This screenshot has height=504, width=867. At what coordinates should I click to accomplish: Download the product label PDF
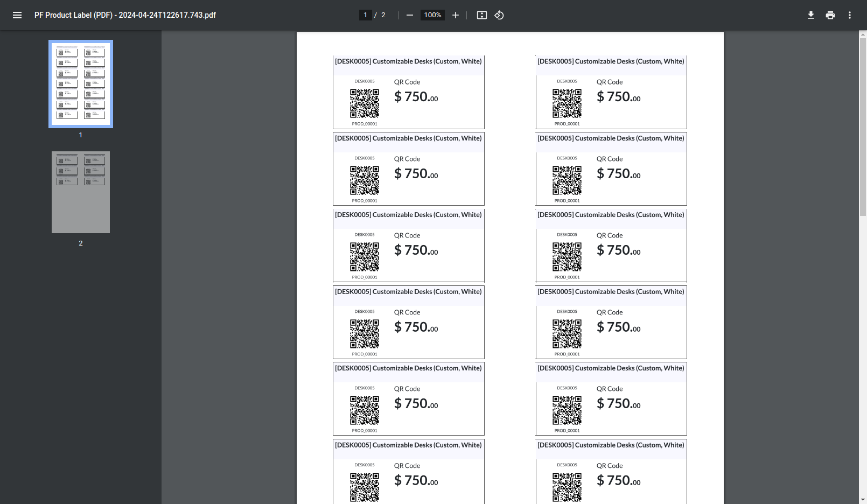[x=811, y=15]
